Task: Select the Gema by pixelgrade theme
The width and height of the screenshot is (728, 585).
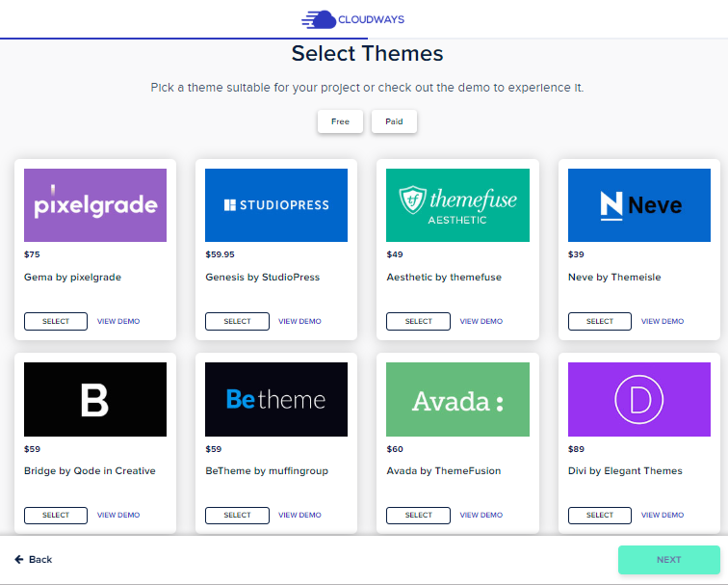Action: 56,321
